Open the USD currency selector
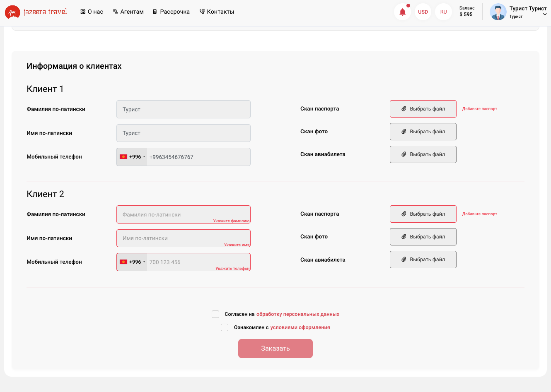 pos(423,12)
